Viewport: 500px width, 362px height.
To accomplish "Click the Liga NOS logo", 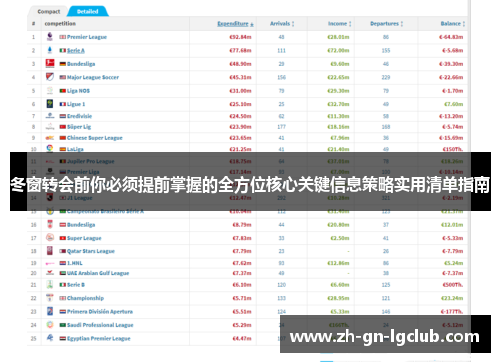I will pos(50,91).
